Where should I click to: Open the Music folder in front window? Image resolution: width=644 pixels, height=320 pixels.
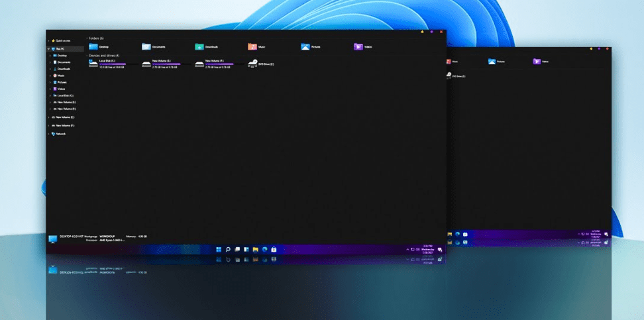click(x=256, y=47)
